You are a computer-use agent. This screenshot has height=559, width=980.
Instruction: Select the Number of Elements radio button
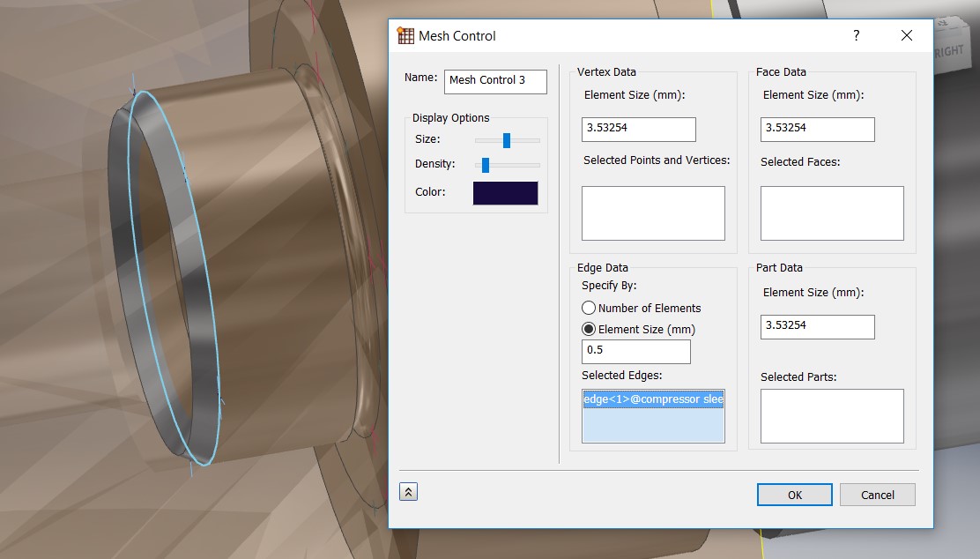[588, 308]
